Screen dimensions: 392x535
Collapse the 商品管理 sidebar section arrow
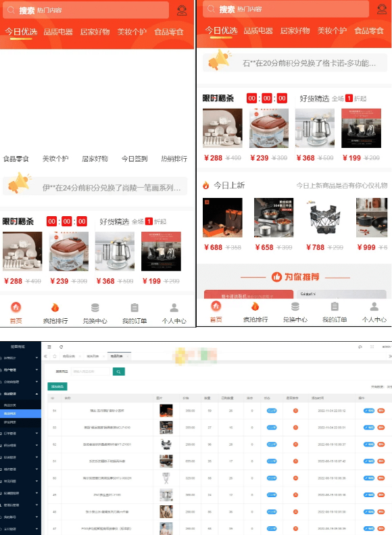(x=36, y=394)
